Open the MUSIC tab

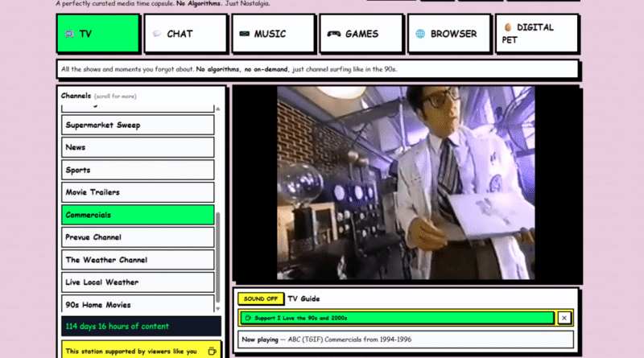[x=273, y=34]
